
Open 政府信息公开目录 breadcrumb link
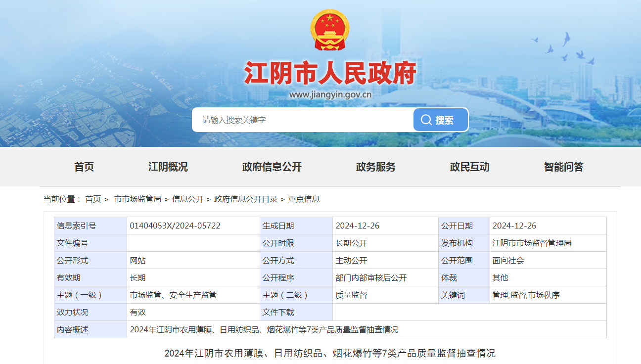(246, 199)
